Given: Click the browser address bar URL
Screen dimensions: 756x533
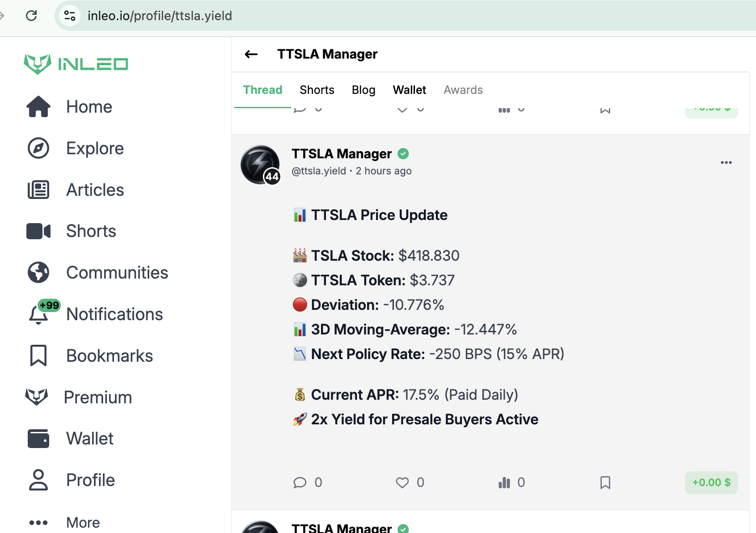Looking at the screenshot, I should [x=160, y=16].
